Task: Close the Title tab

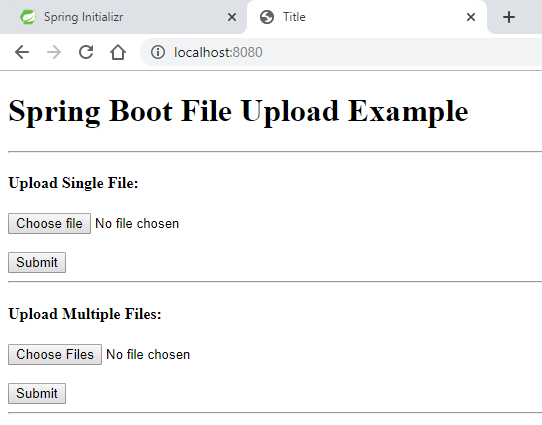Action: [471, 17]
